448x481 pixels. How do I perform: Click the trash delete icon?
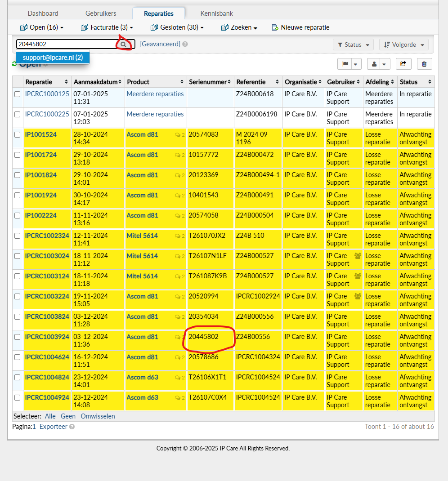tap(424, 64)
